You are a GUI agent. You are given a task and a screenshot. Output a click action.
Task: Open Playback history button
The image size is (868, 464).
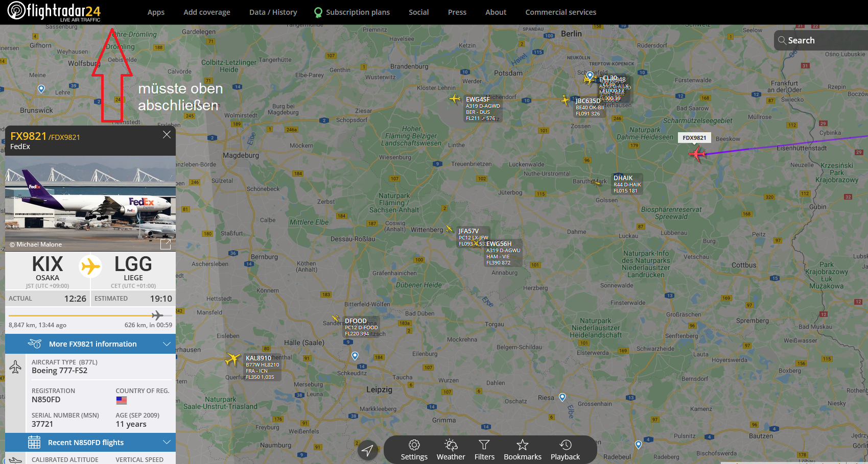coord(566,450)
